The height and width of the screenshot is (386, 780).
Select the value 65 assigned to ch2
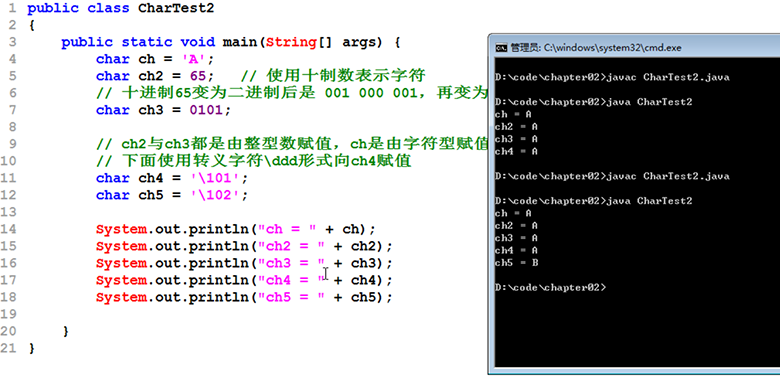point(198,76)
